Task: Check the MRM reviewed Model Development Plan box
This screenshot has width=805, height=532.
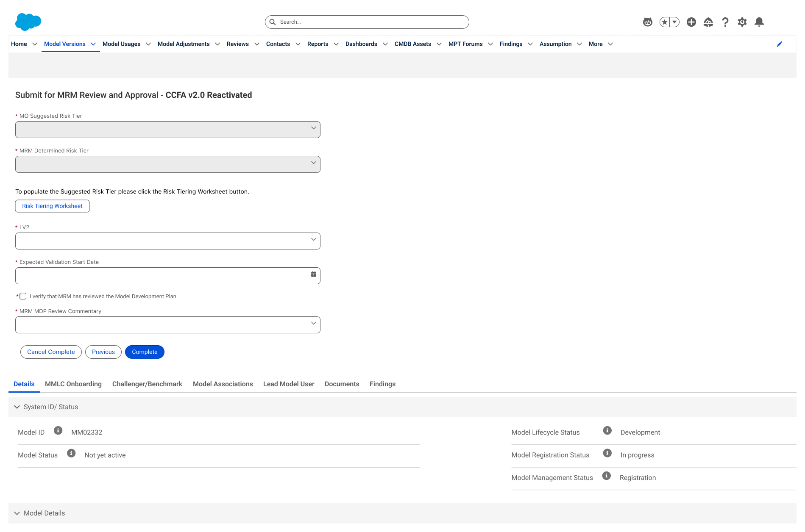Action: coord(23,296)
